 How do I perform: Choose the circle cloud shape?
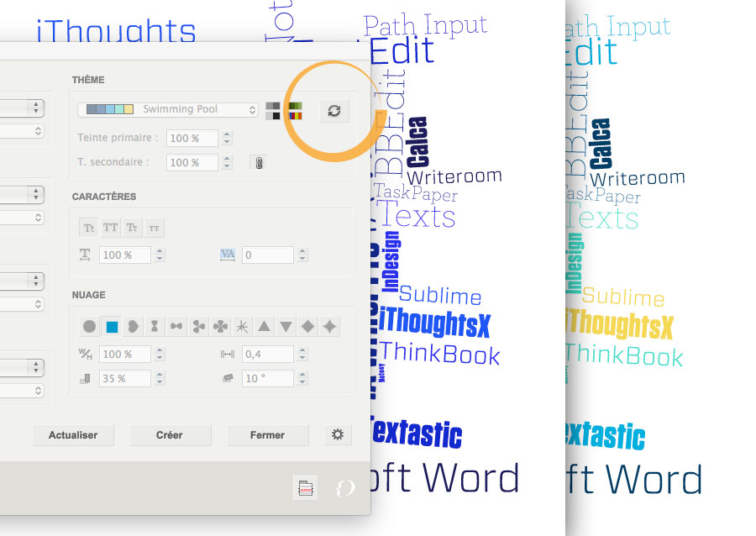pyautogui.click(x=89, y=327)
